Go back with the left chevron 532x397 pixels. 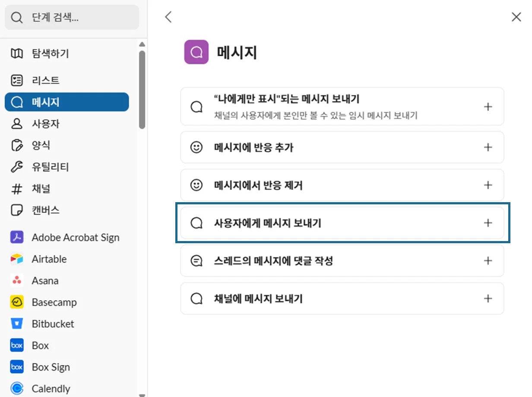coord(168,17)
